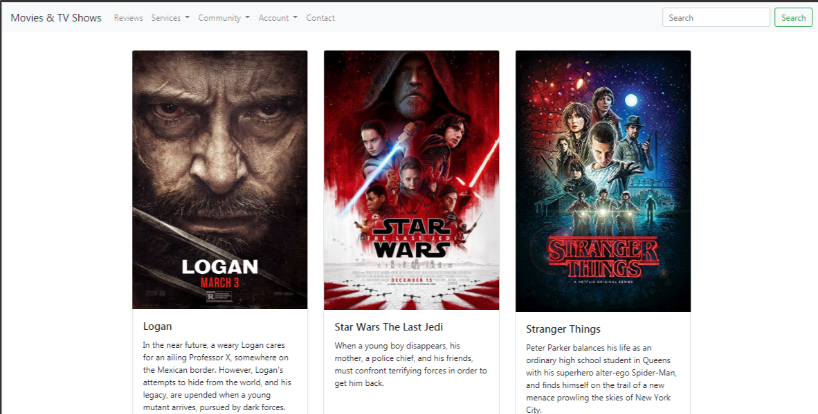Viewport: 818px width, 414px height.
Task: Click the Peter Parker description text
Action: point(602,379)
